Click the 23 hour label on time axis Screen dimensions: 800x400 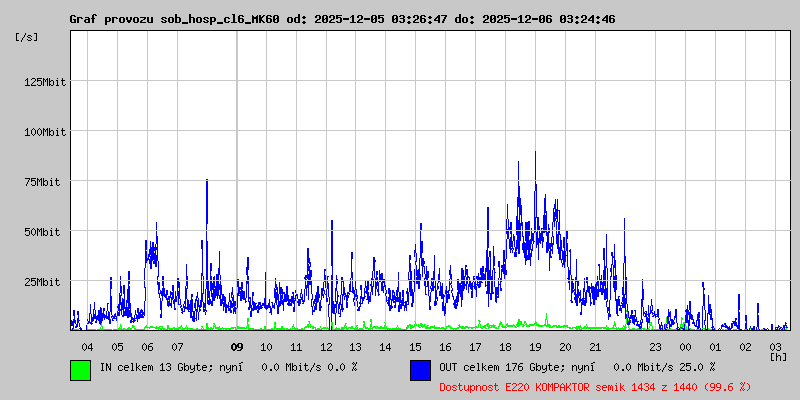655,347
